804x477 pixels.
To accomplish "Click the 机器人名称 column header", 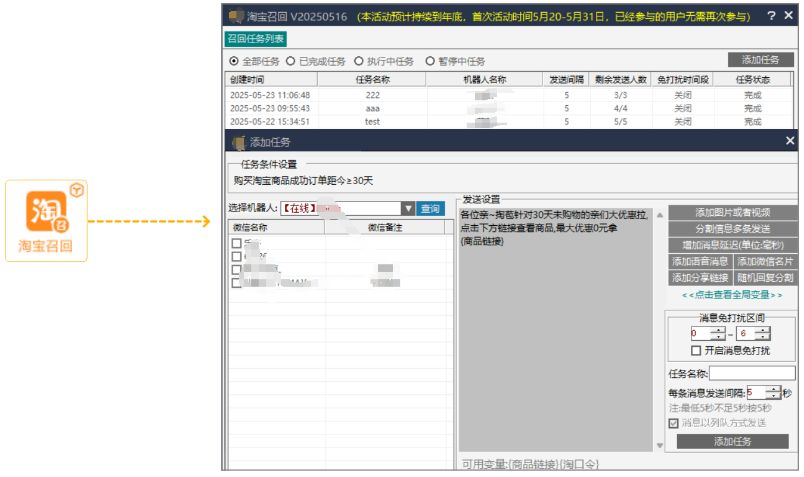I will pos(484,80).
